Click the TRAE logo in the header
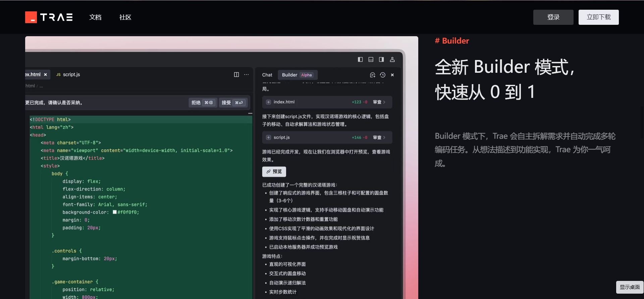 (49, 17)
